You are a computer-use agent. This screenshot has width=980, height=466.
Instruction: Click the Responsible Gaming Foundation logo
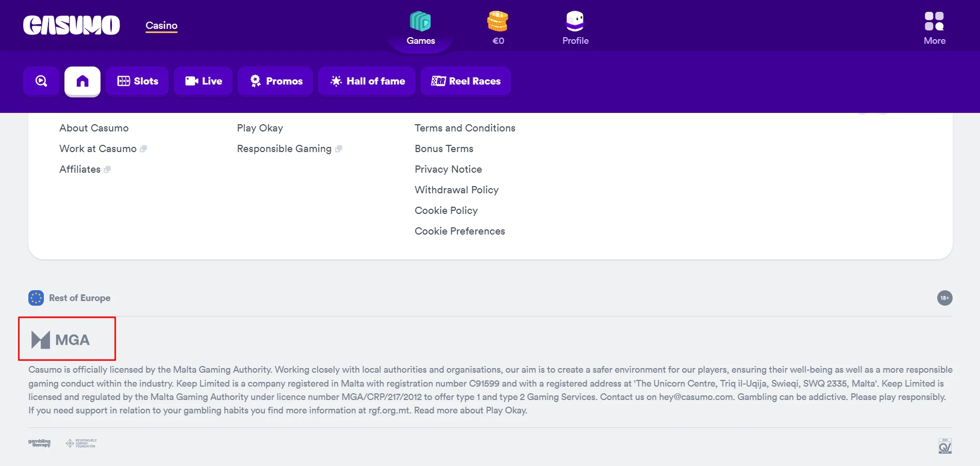81,443
